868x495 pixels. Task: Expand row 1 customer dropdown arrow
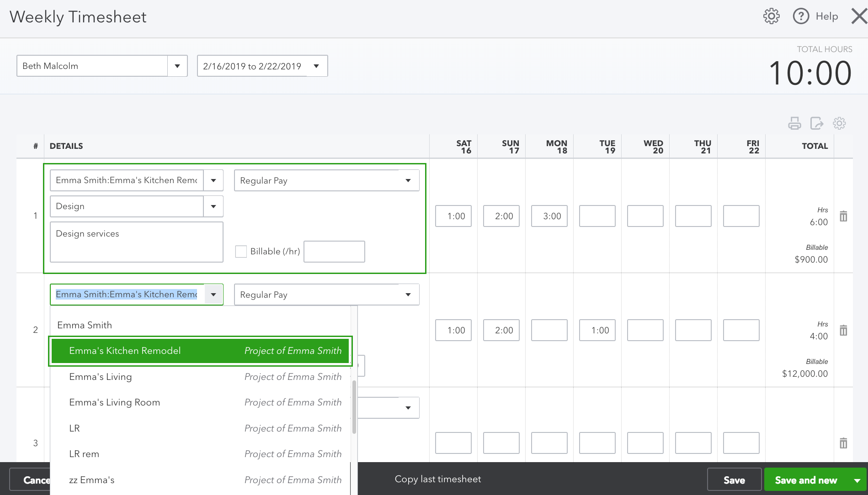213,180
